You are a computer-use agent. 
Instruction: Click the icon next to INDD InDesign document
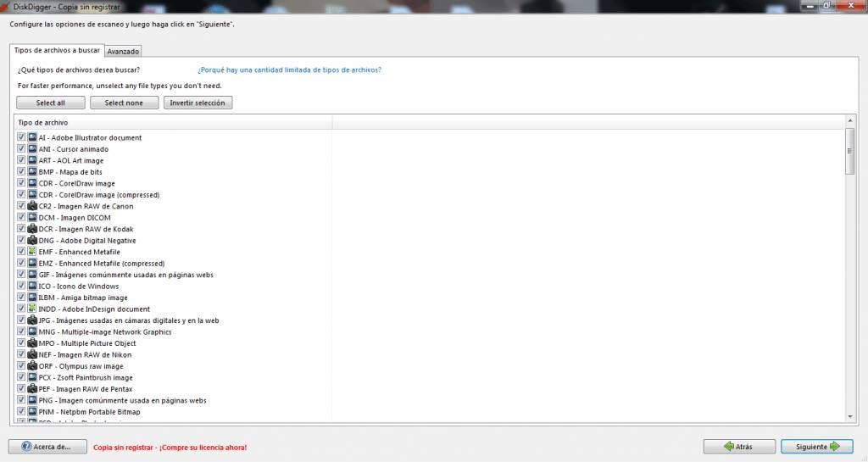[x=33, y=309]
